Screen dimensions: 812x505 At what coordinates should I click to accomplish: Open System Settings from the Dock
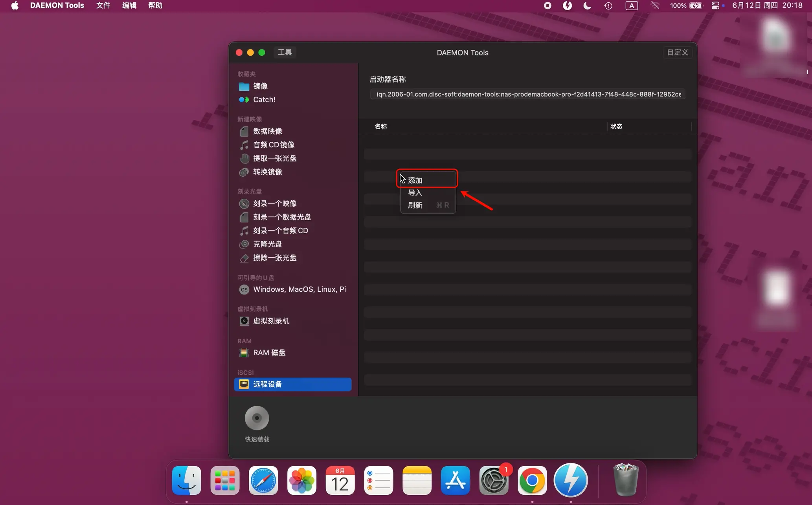tap(494, 481)
